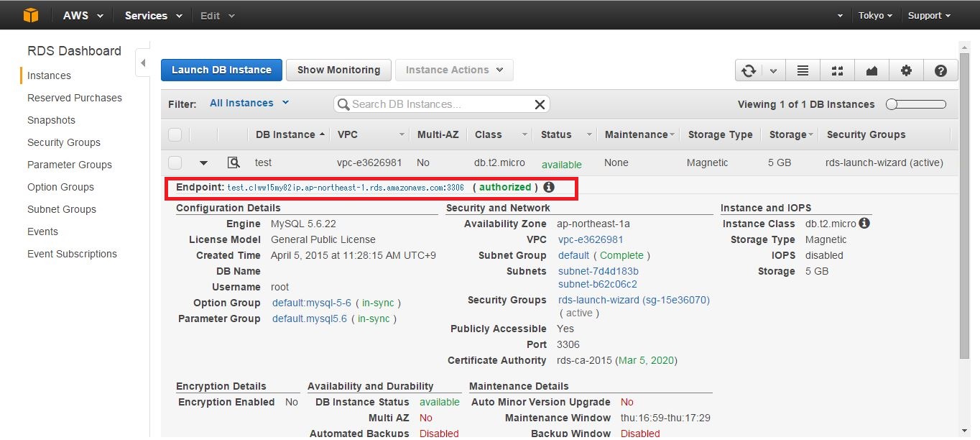Open the help question mark icon

(940, 70)
